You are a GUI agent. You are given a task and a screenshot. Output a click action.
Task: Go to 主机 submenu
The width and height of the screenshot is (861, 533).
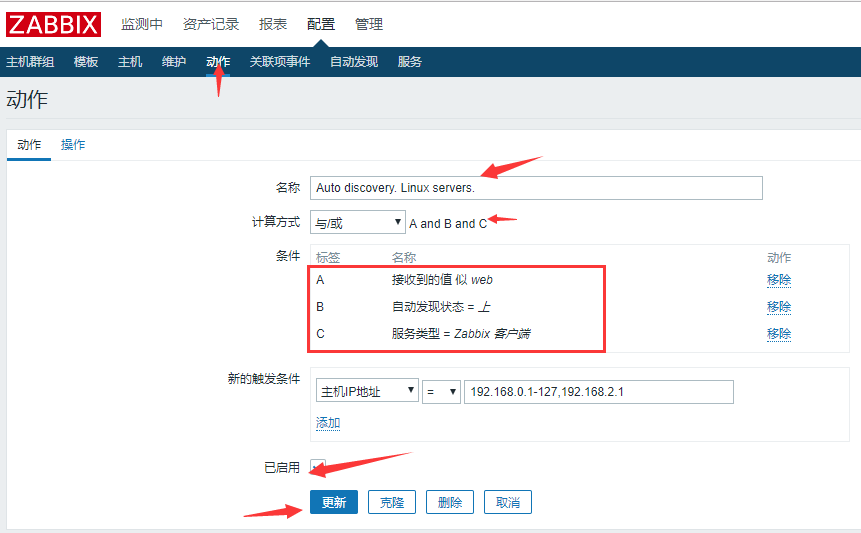coord(130,62)
